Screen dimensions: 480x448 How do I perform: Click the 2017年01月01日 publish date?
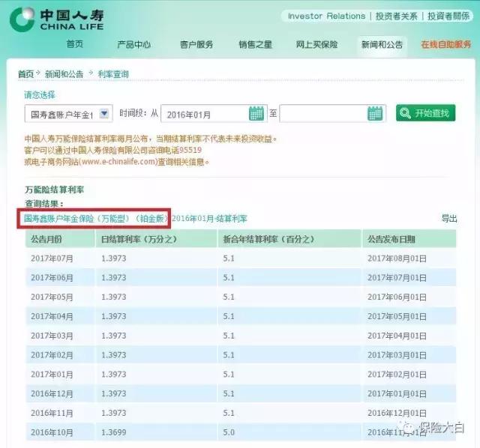pyautogui.click(x=397, y=393)
